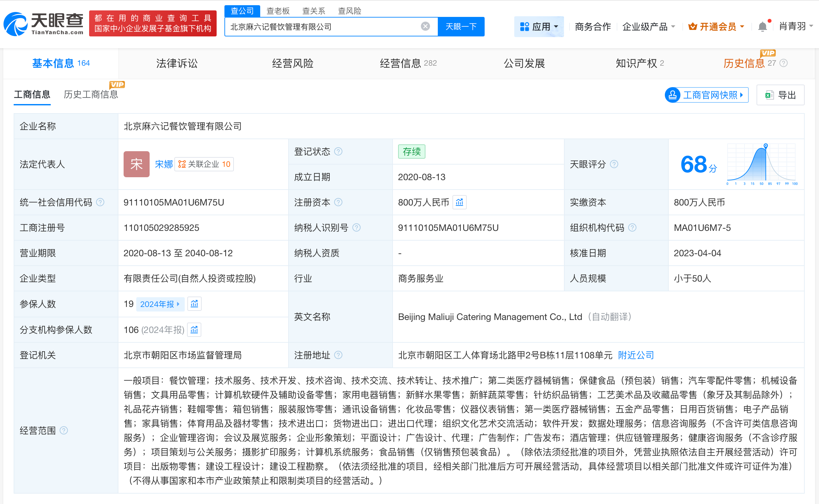Select the 查老板 search tab
The height and width of the screenshot is (504, 819).
click(x=278, y=11)
